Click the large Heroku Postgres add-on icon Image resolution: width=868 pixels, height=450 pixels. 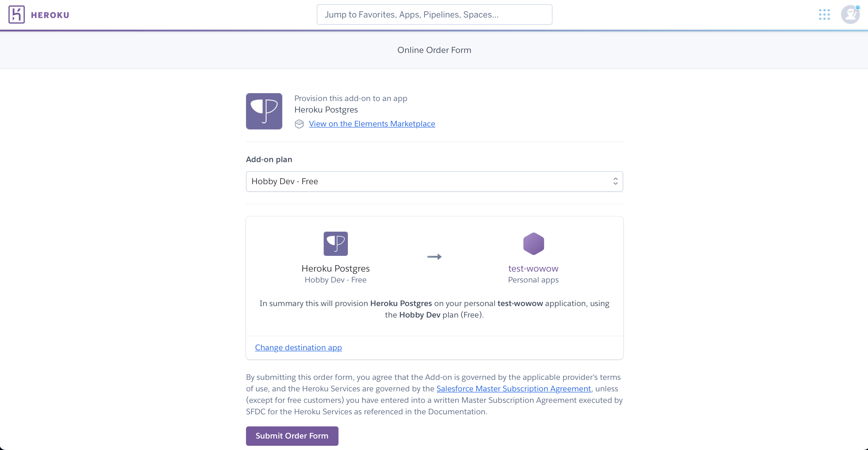(x=264, y=111)
